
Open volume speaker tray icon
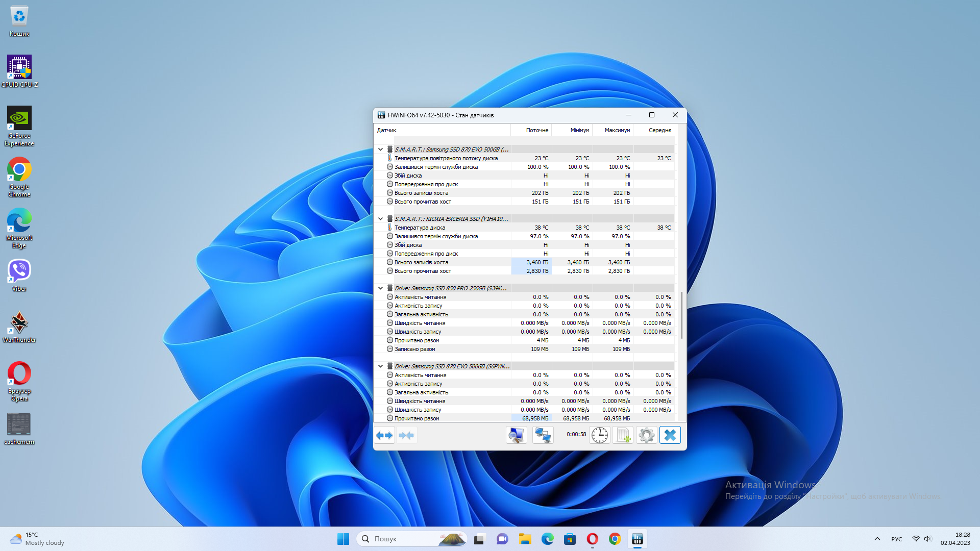(x=927, y=539)
